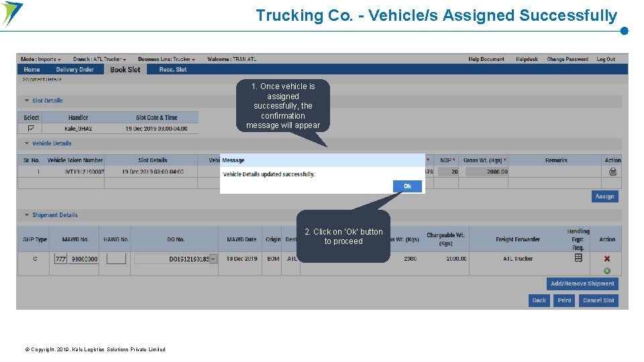Click slot time 19 Dec 2019 03:00-04:00
This screenshot has height=362, width=644.
click(x=156, y=129)
